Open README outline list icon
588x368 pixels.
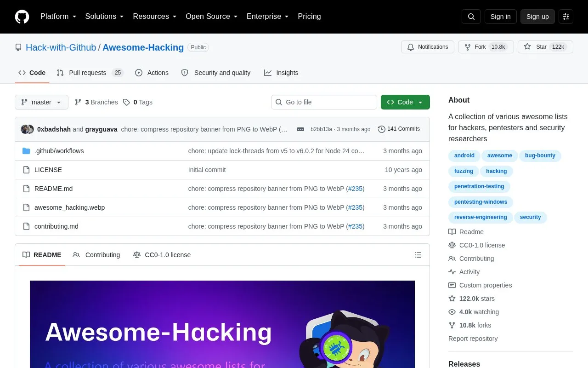[418, 255]
